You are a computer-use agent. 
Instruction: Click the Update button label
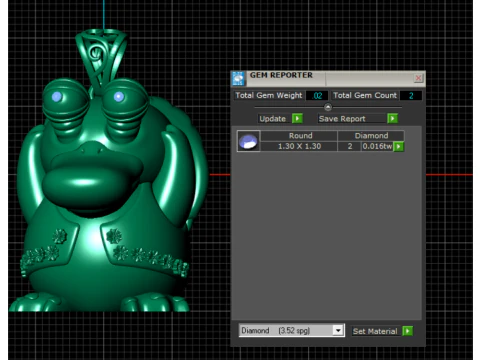coord(273,119)
